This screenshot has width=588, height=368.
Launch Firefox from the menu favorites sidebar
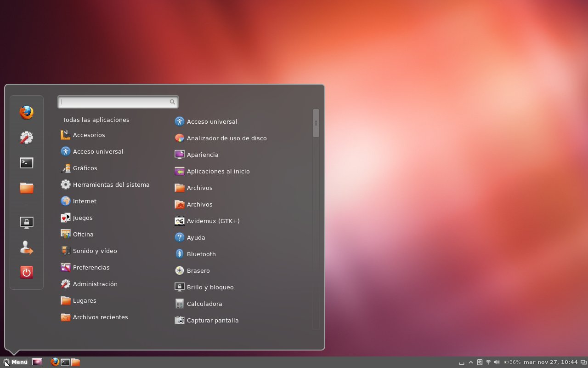(27, 112)
